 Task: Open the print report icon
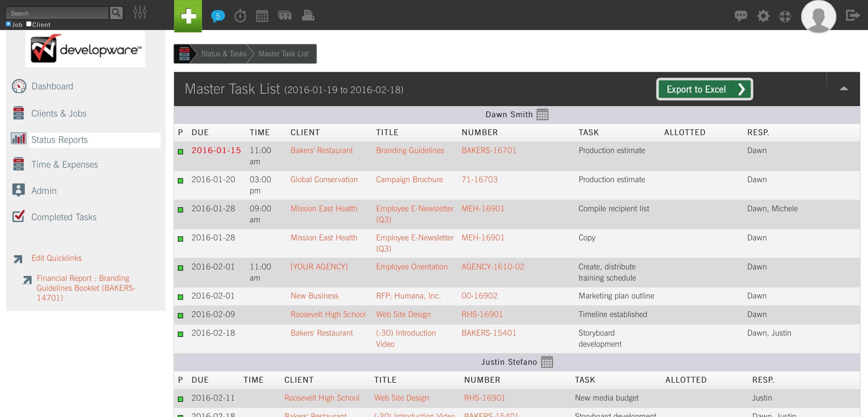tap(308, 15)
